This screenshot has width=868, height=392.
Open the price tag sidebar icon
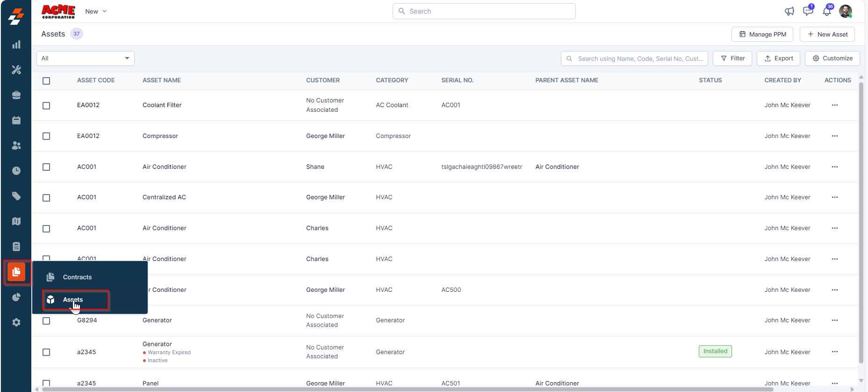coord(16,196)
